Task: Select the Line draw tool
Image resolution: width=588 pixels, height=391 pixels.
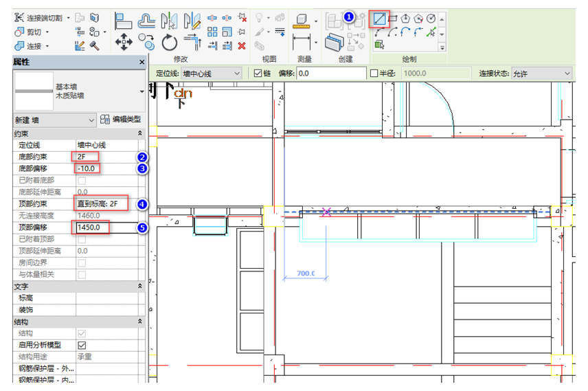Action: 379,19
